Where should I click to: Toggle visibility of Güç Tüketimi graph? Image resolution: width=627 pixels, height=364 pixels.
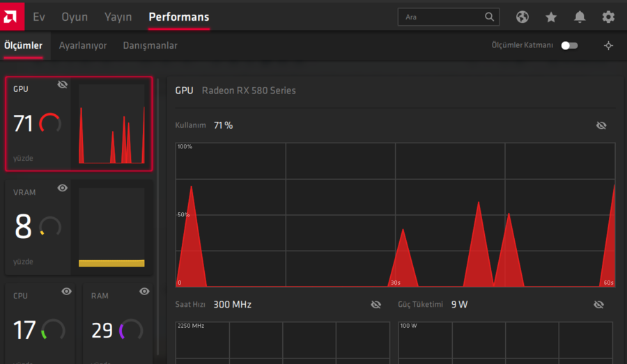tap(598, 304)
